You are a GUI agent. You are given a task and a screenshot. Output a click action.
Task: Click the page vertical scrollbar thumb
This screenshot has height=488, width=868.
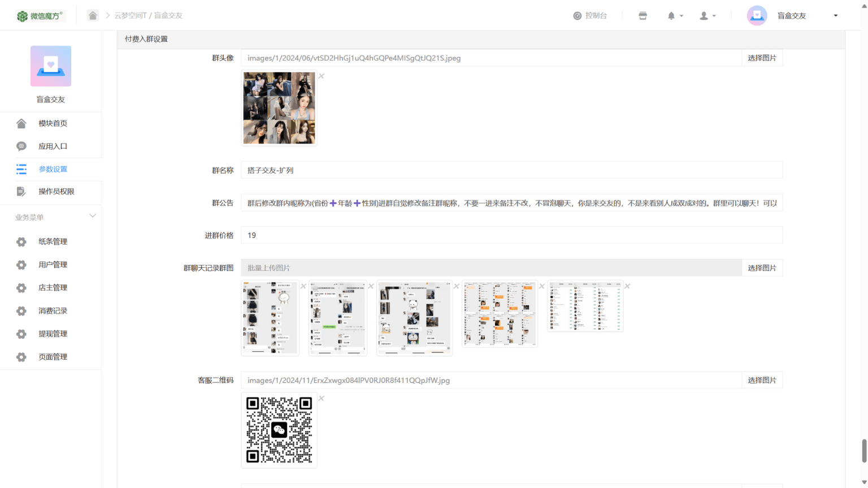(x=864, y=451)
